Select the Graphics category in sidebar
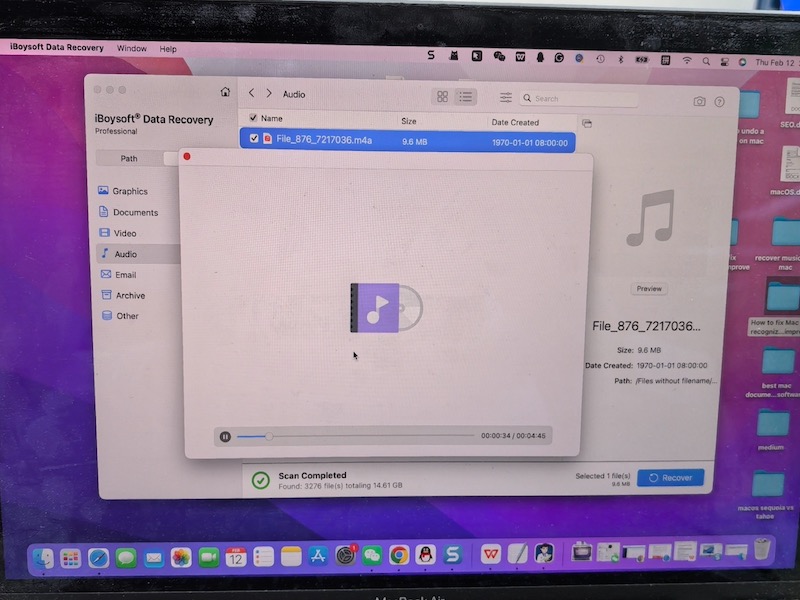The width and height of the screenshot is (800, 600). [129, 191]
